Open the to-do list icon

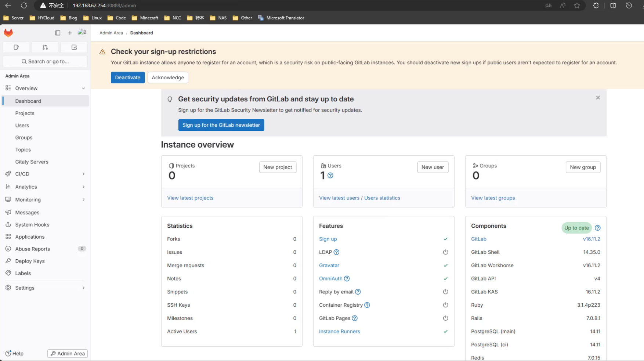(x=74, y=47)
